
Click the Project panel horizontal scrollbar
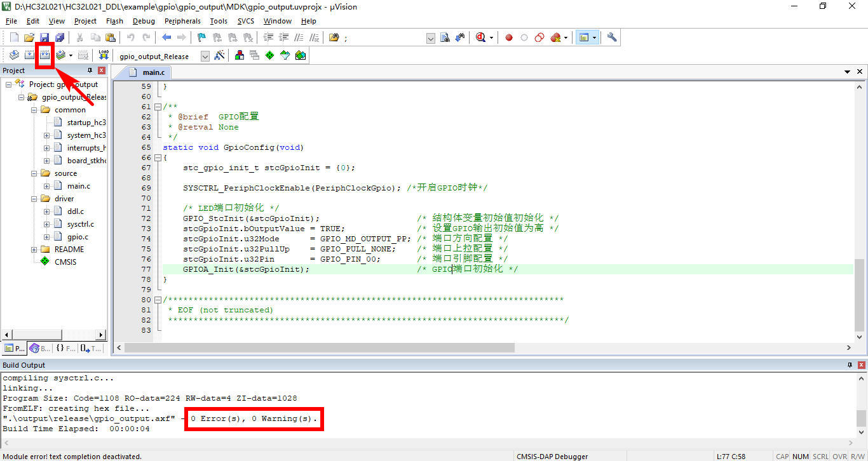click(54, 335)
